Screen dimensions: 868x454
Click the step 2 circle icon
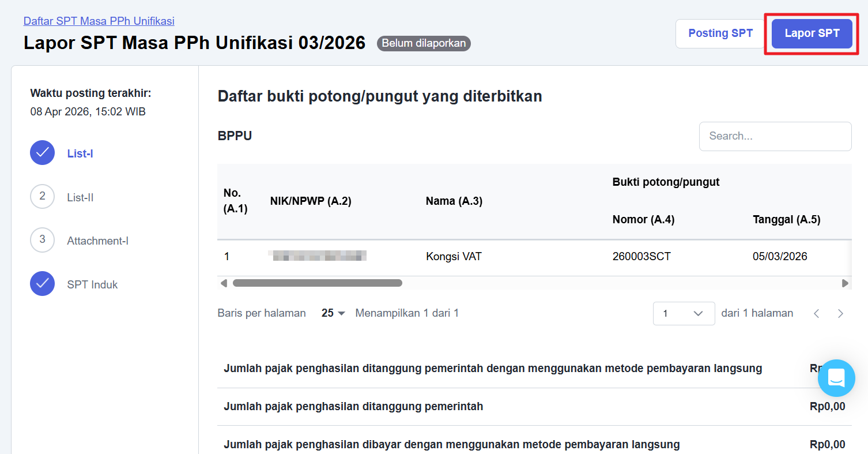[x=42, y=196]
